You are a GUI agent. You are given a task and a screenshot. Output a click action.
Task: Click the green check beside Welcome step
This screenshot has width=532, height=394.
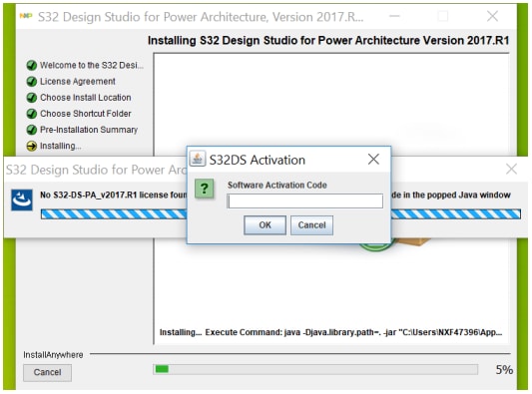(32, 65)
